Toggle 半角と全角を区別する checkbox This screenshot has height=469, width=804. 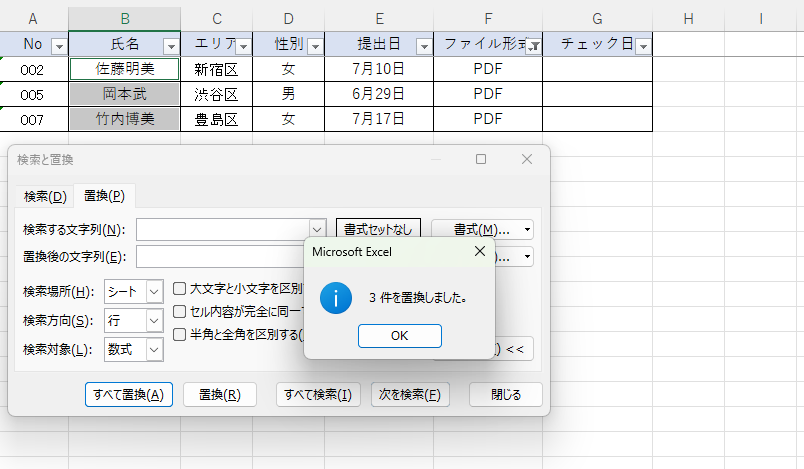tap(179, 335)
